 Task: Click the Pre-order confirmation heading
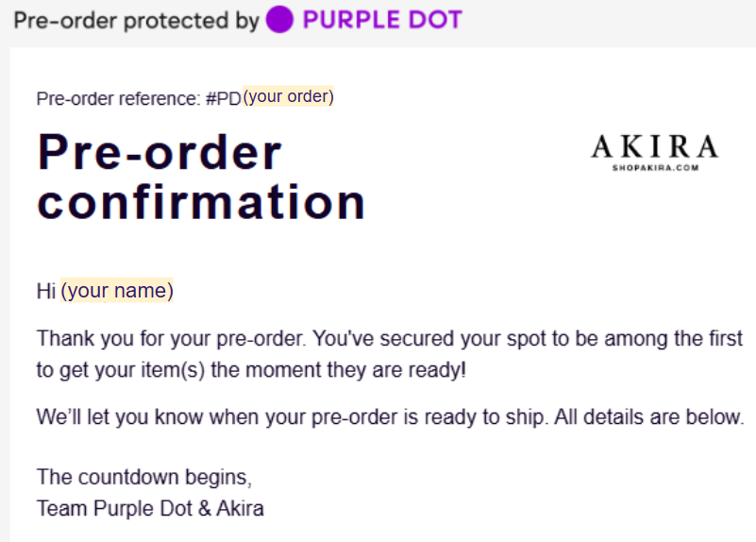(x=201, y=177)
